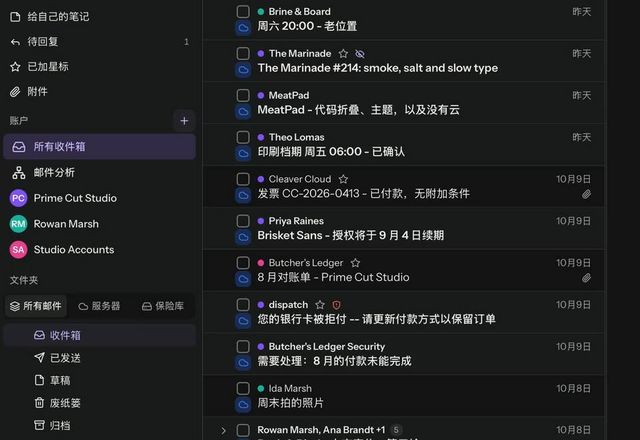Select Prime Cut Studio account

[99, 198]
